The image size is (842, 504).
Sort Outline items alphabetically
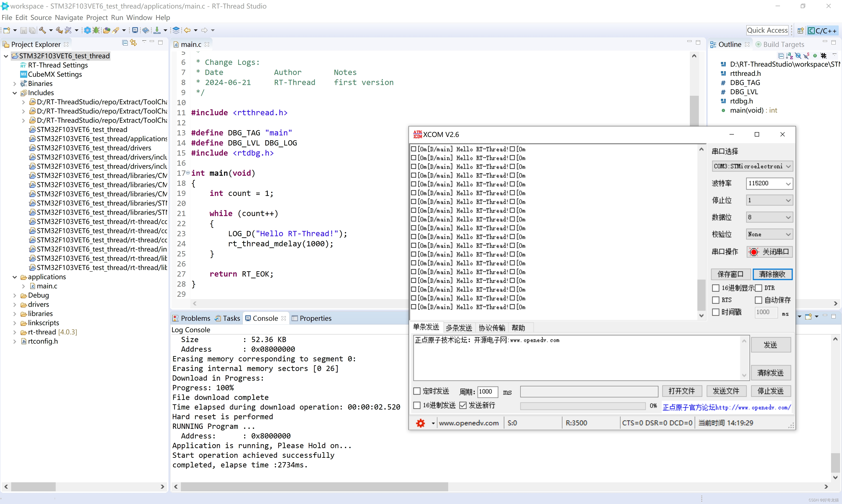click(789, 56)
